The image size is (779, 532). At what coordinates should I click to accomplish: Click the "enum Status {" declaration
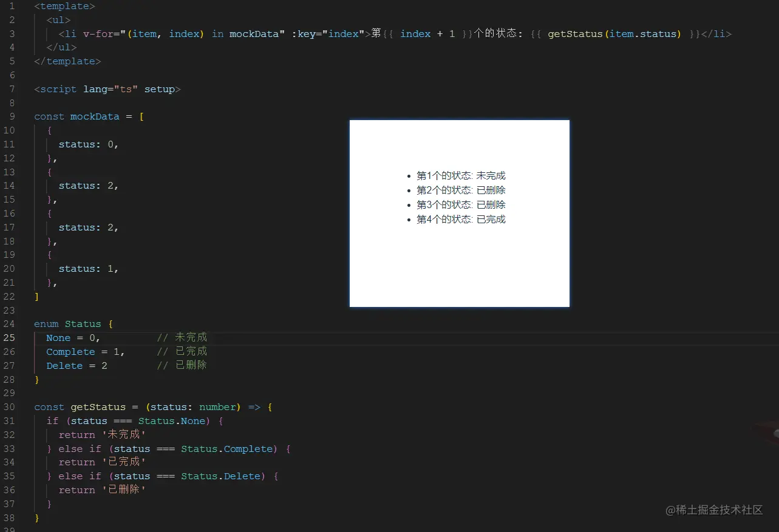point(73,324)
